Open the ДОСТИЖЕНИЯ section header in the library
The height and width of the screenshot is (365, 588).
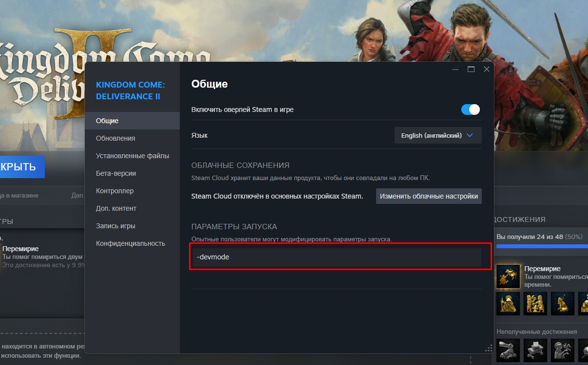[x=519, y=219]
